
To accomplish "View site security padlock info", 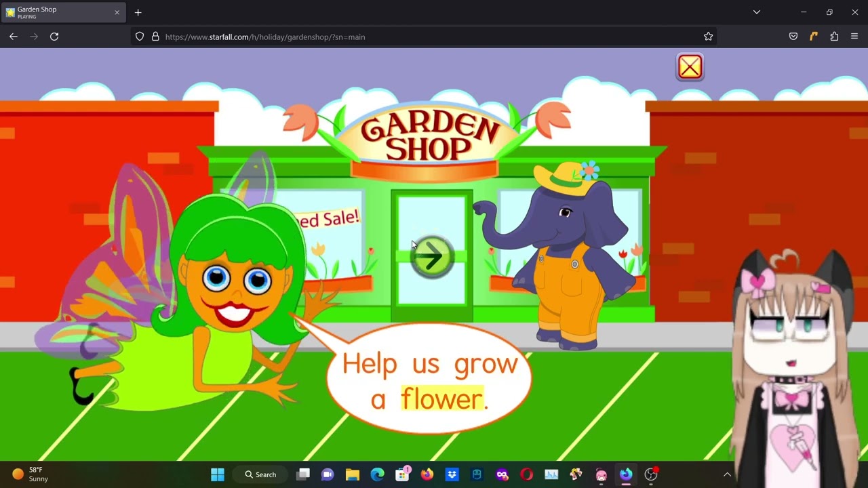I will (x=155, y=37).
